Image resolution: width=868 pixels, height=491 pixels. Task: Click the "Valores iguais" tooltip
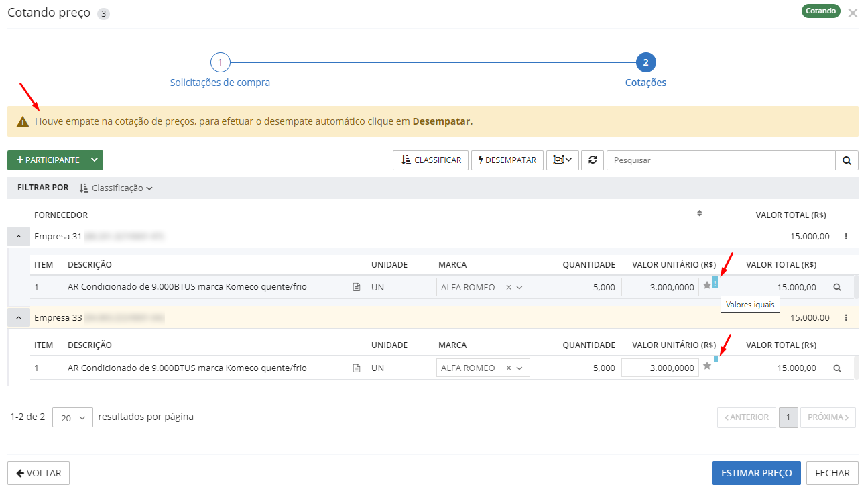click(x=750, y=305)
